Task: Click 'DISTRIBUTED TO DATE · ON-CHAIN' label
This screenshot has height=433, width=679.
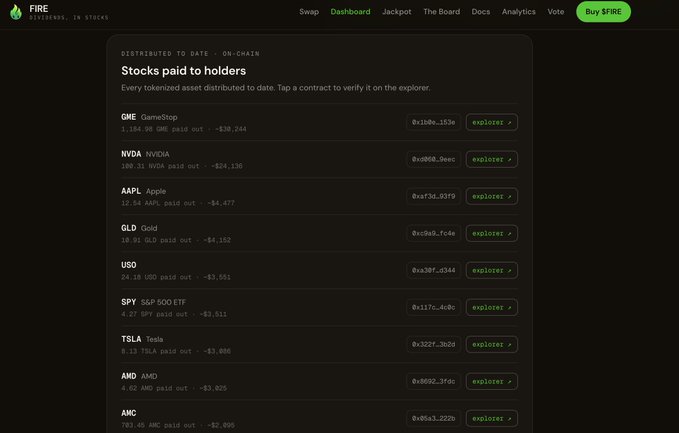Action: point(191,54)
